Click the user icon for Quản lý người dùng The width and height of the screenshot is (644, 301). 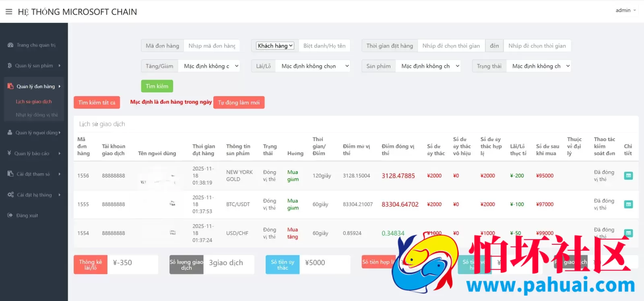(x=10, y=133)
